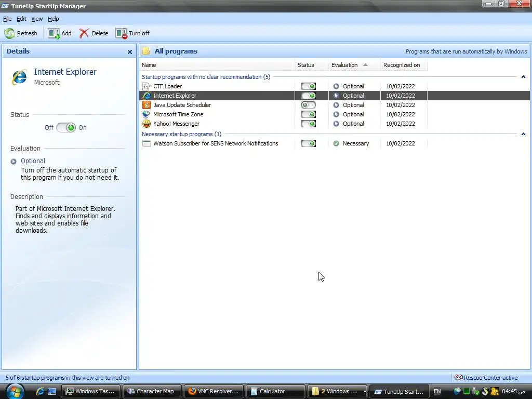Open the Edit menu
The width and height of the screenshot is (532, 399).
coord(21,19)
